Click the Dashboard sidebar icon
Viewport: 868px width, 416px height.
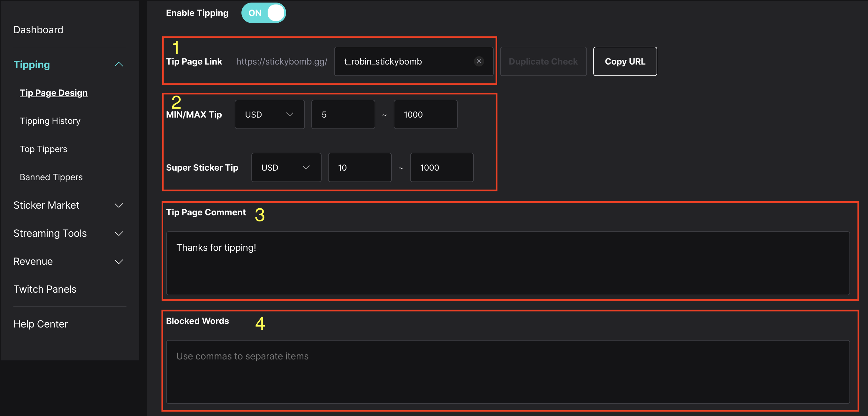(38, 29)
